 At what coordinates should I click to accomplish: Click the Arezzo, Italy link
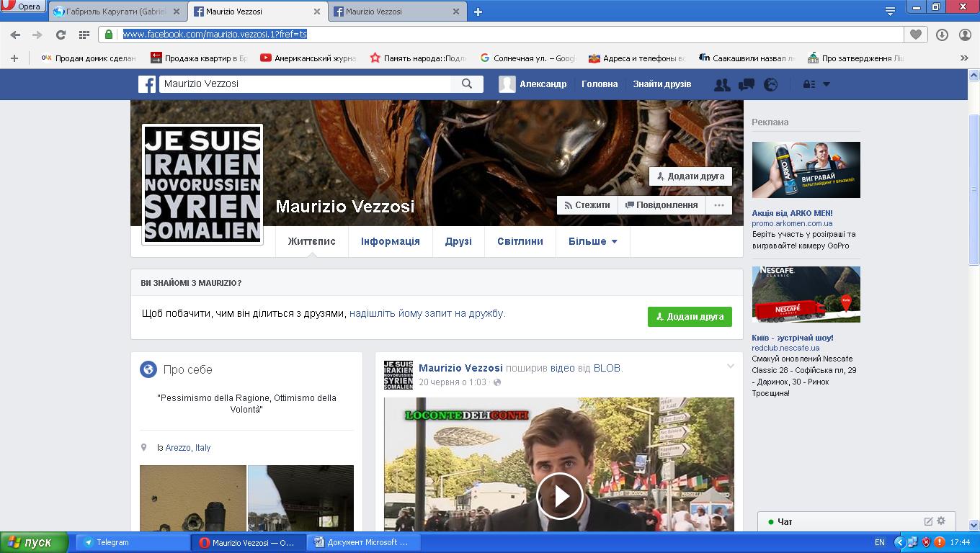[188, 448]
